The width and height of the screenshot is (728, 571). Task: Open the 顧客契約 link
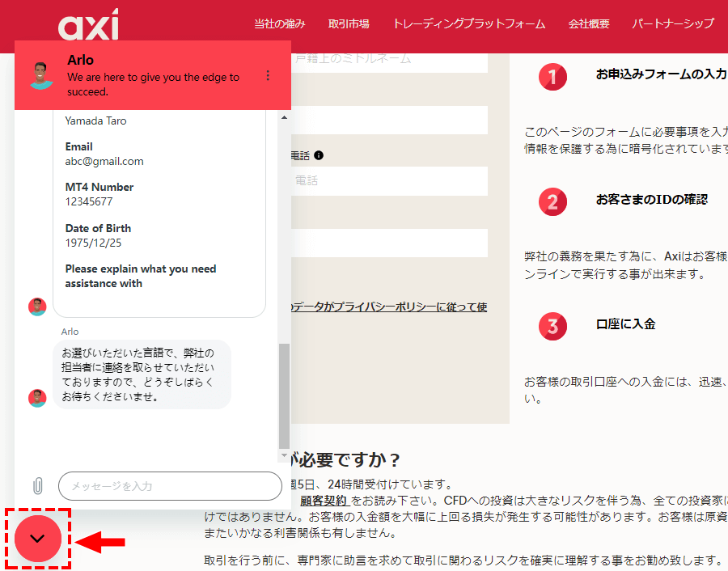[324, 501]
